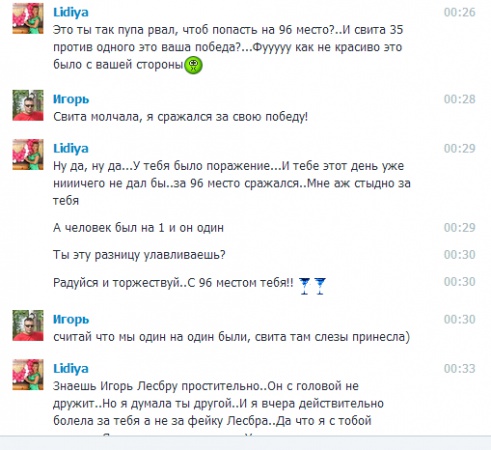Open Lidiya's avatar at the 00:29 message
The width and height of the screenshot is (491, 450).
click(28, 154)
